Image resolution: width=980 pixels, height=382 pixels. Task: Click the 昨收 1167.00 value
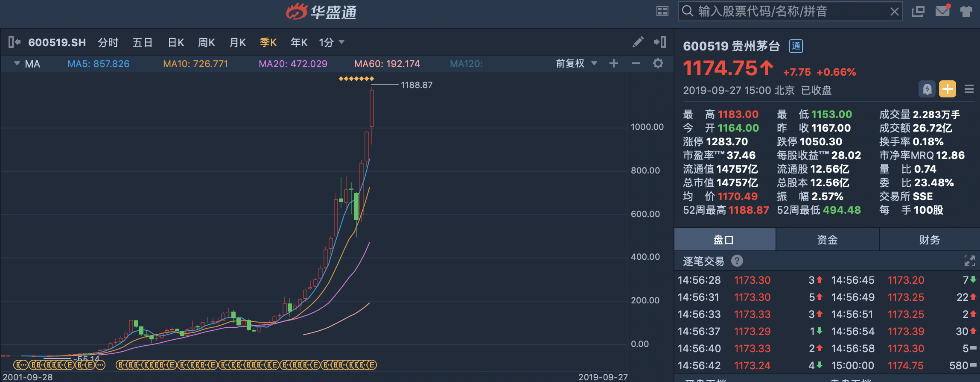[x=831, y=128]
